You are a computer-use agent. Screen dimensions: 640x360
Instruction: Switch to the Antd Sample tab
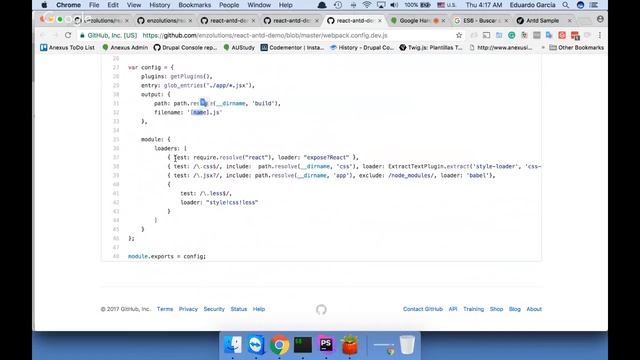coord(543,20)
